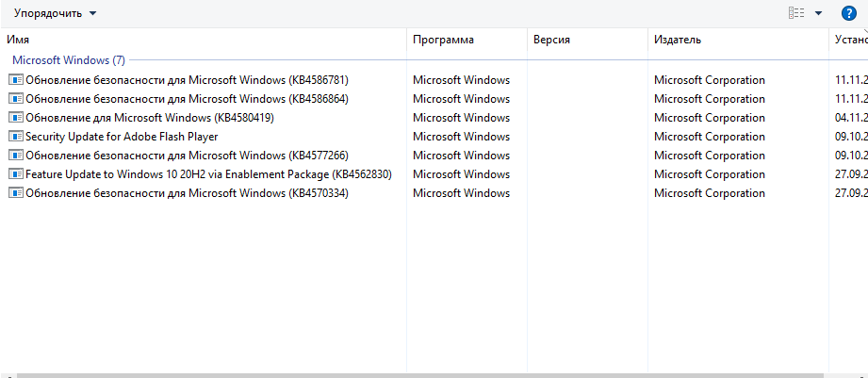Select Feature Update to Windows 10 20H2
868x378 pixels.
tap(208, 173)
